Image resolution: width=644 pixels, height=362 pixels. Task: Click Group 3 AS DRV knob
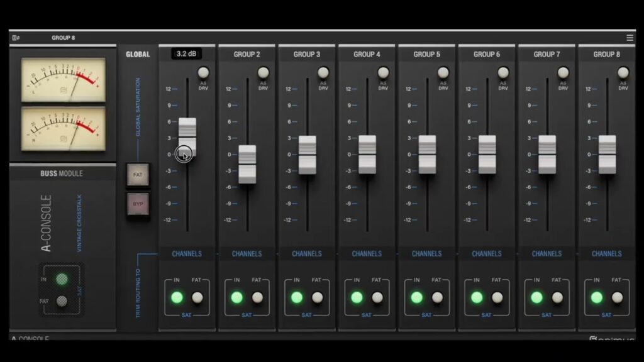click(x=323, y=73)
